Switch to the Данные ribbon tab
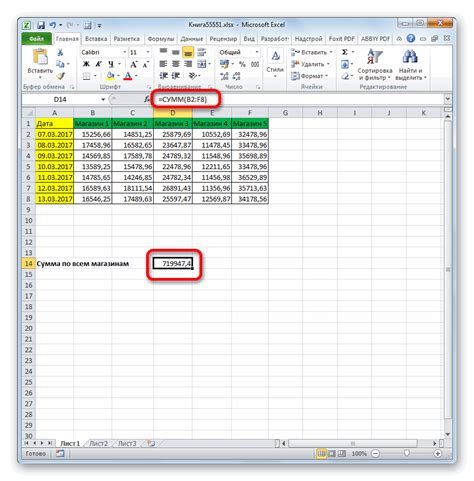 tap(192, 39)
